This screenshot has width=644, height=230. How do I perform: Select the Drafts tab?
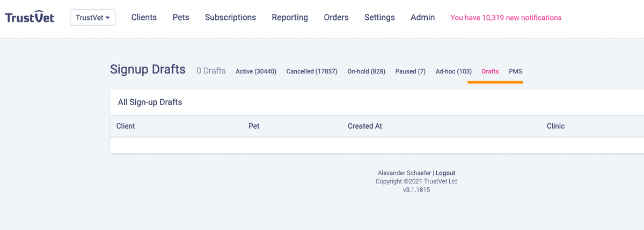click(x=490, y=71)
